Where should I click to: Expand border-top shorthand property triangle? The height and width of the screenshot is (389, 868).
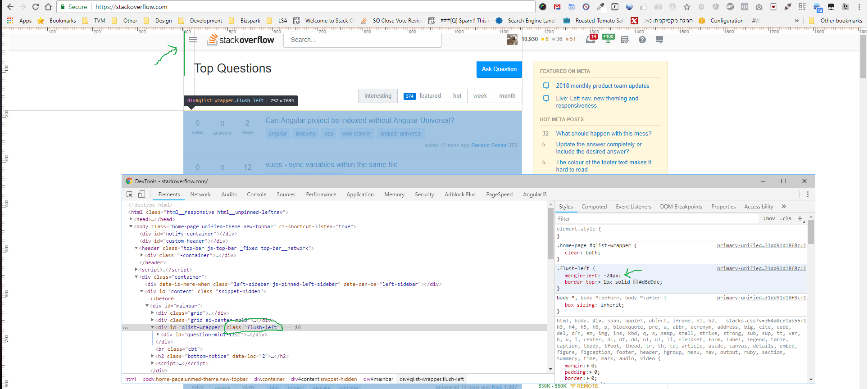click(600, 282)
